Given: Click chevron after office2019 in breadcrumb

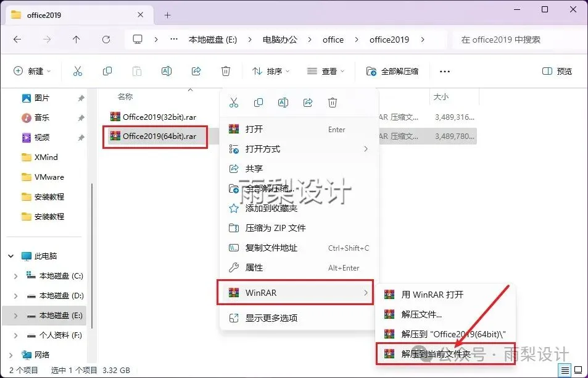Looking at the screenshot, I should [x=423, y=40].
